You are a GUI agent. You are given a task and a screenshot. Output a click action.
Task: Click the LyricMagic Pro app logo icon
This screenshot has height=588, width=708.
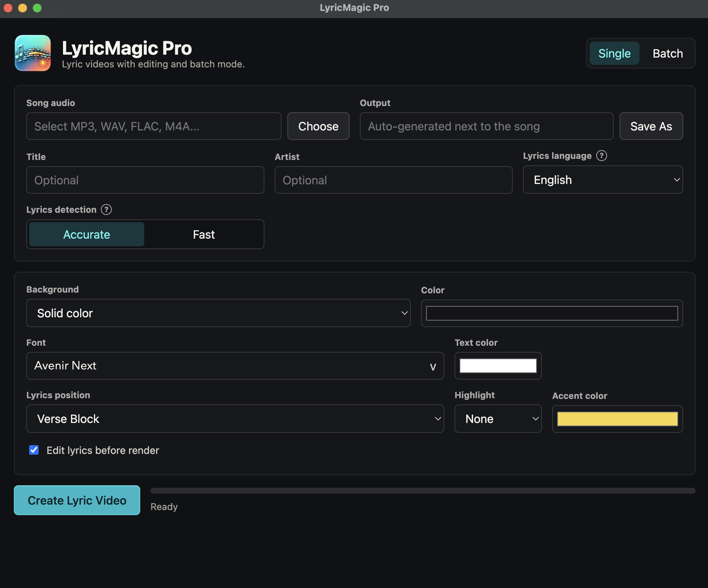pyautogui.click(x=33, y=53)
